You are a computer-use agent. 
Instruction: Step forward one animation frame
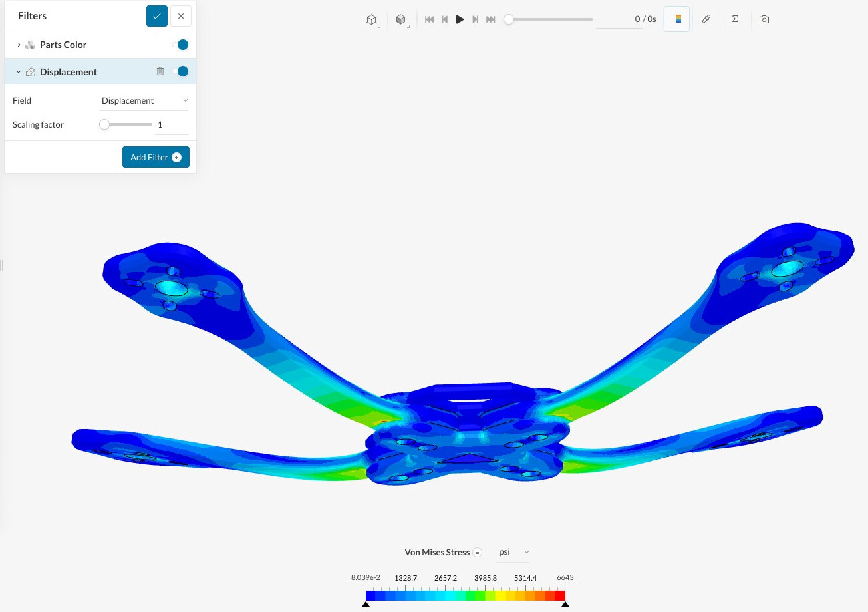(475, 19)
